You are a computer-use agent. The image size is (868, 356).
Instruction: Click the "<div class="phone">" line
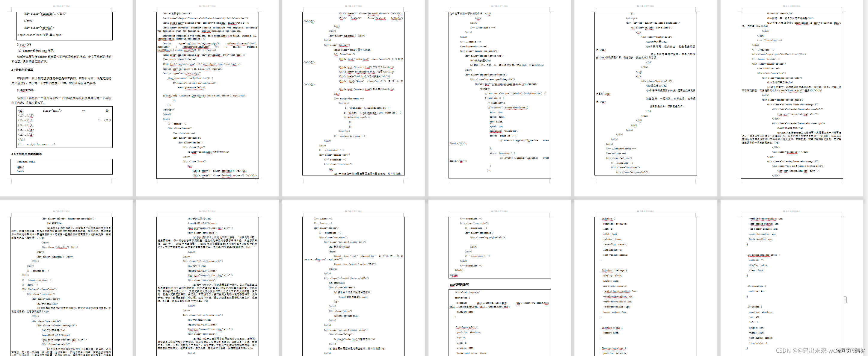click(340, 311)
